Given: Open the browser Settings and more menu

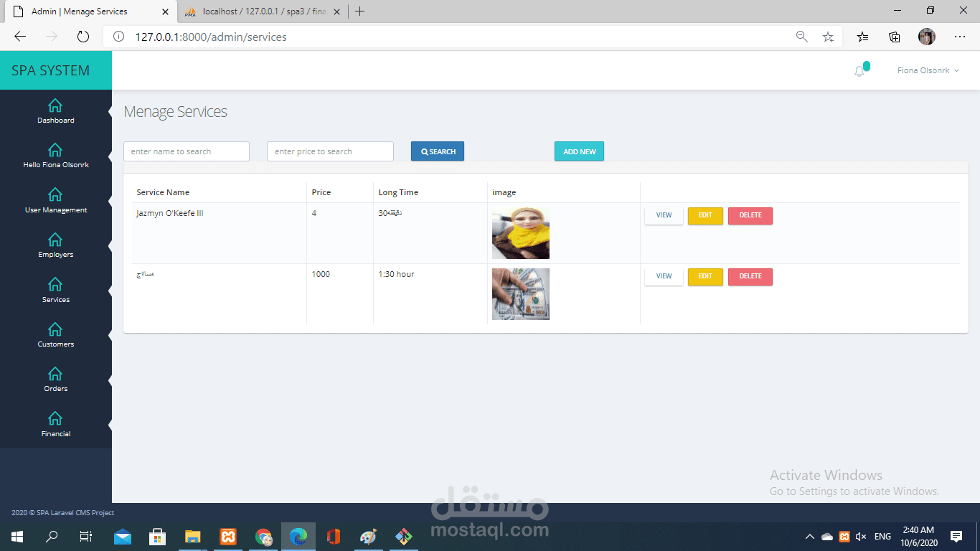Looking at the screenshot, I should [x=960, y=37].
